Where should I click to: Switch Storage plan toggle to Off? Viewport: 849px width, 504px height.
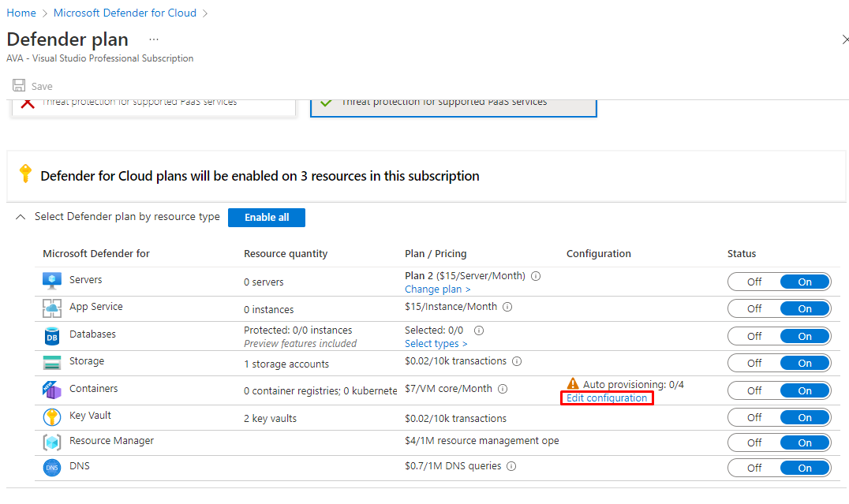754,364
